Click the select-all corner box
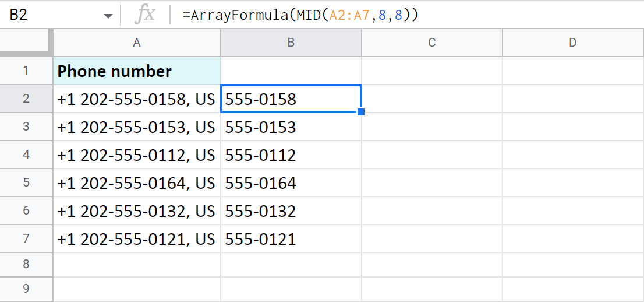Viewport: 644px width, 302px height. (26, 43)
